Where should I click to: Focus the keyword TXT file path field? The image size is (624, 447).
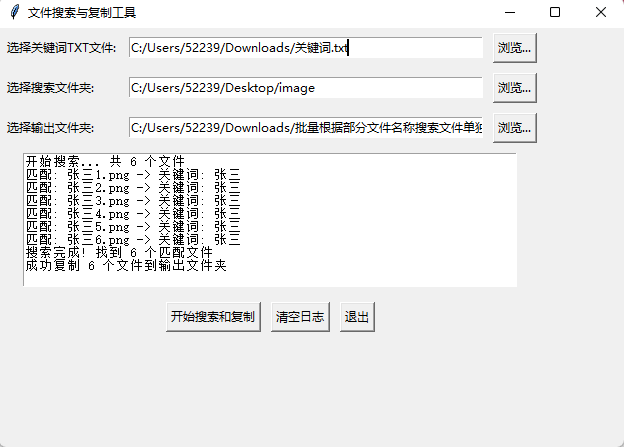pos(306,48)
